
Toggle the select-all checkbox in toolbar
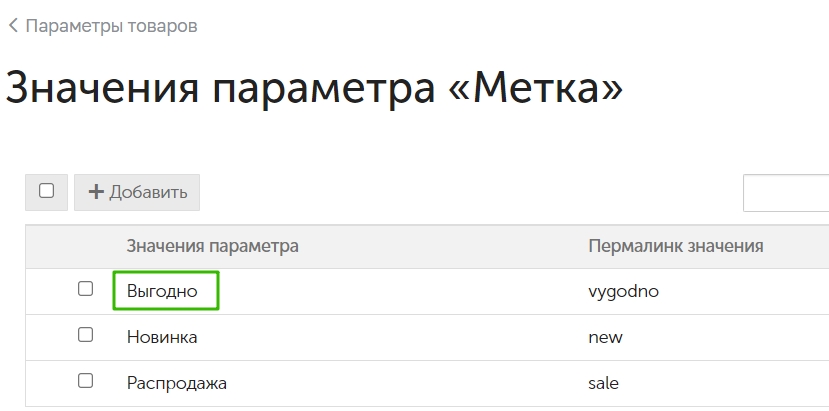(47, 191)
